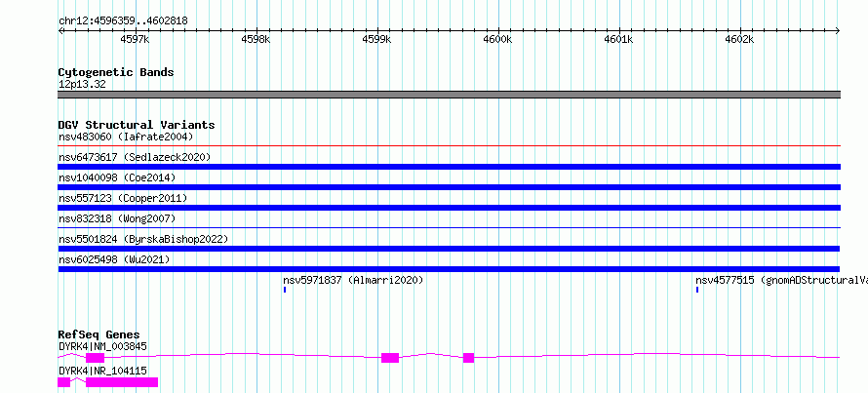Select the blue bar under nsv557123
Viewport: 868px width, 393px height.
[x=449, y=208]
